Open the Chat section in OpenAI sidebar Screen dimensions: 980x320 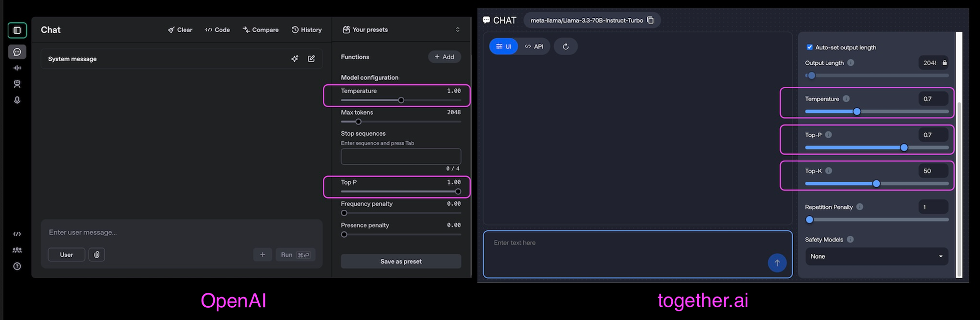[x=17, y=52]
